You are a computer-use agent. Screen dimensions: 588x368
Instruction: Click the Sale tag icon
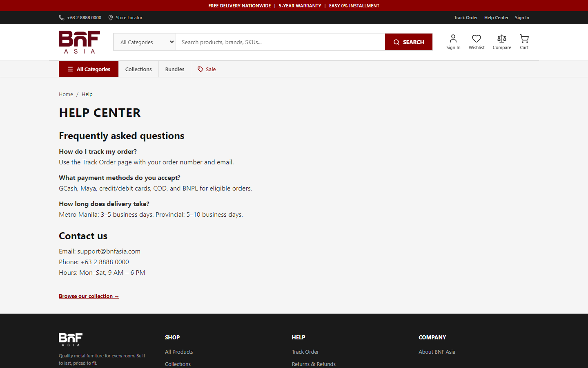[200, 69]
